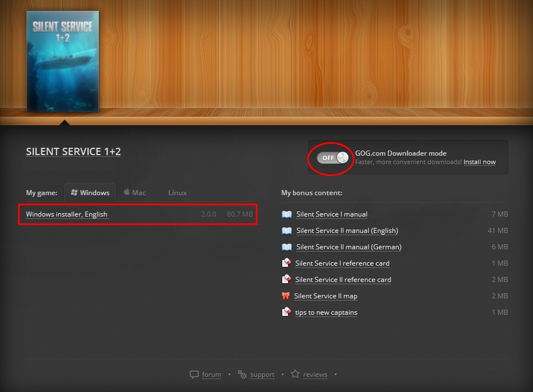533x392 pixels.
Task: Click the forum speech bubble icon
Action: (x=194, y=375)
